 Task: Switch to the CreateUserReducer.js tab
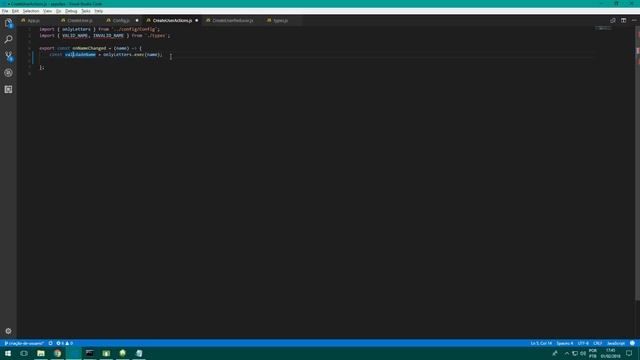coord(233,20)
